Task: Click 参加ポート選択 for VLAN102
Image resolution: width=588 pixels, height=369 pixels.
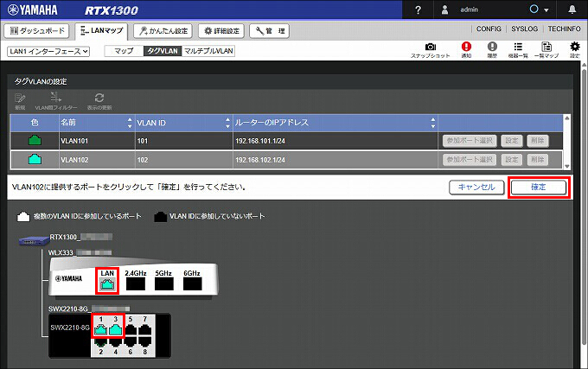Action: [470, 160]
